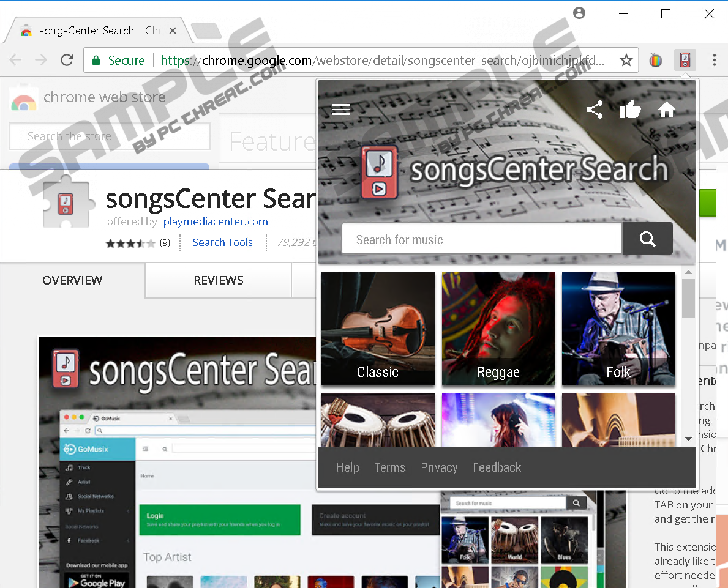
Task: Open the Reggae genre tile
Action: 498,329
